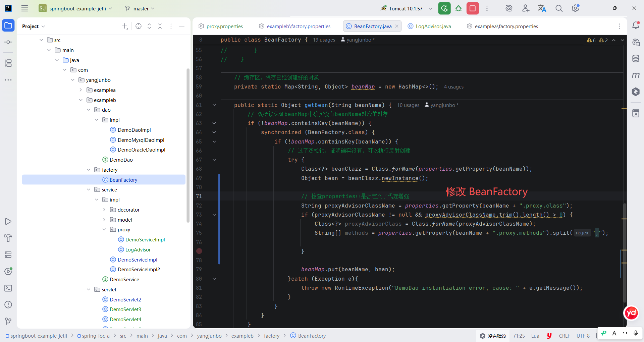The image size is (644, 342).
Task: Fold the try block at line 67
Action: point(214,160)
